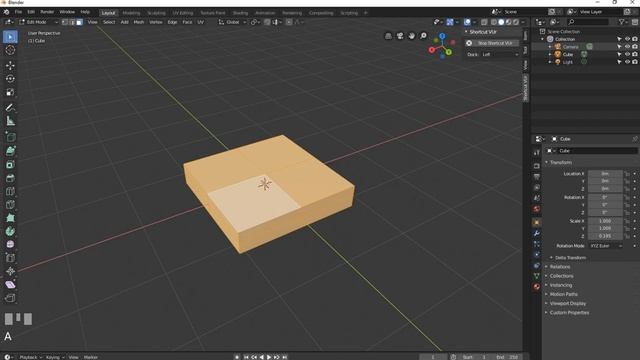The image size is (640, 360).
Task: Open the Edit Mode dropdown
Action: (38, 22)
